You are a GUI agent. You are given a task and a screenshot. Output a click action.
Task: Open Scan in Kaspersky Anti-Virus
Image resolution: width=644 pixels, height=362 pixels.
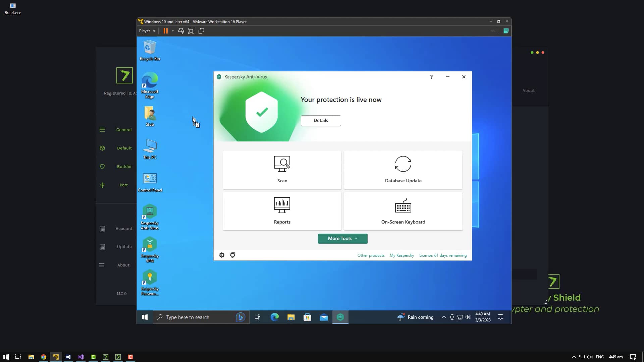click(282, 170)
